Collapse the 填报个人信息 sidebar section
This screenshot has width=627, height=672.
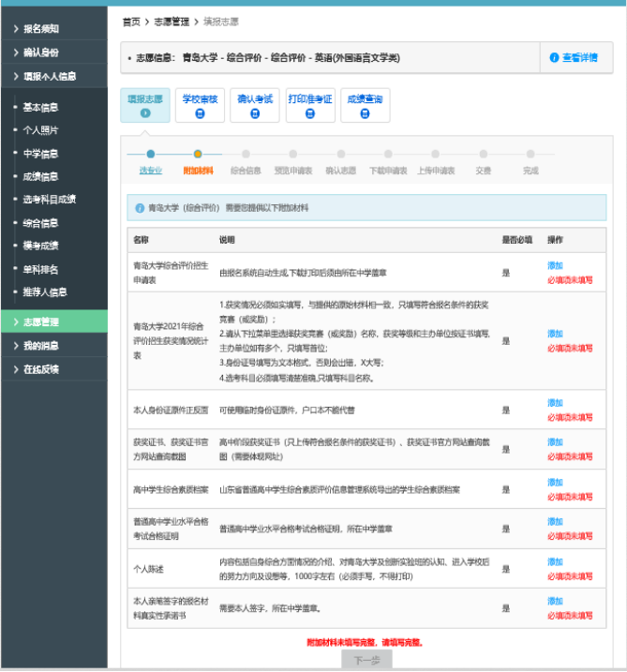53,76
